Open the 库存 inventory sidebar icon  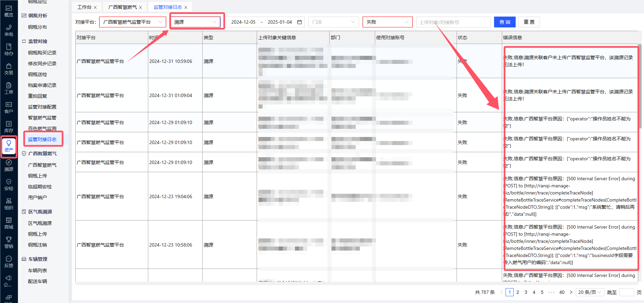9,127
